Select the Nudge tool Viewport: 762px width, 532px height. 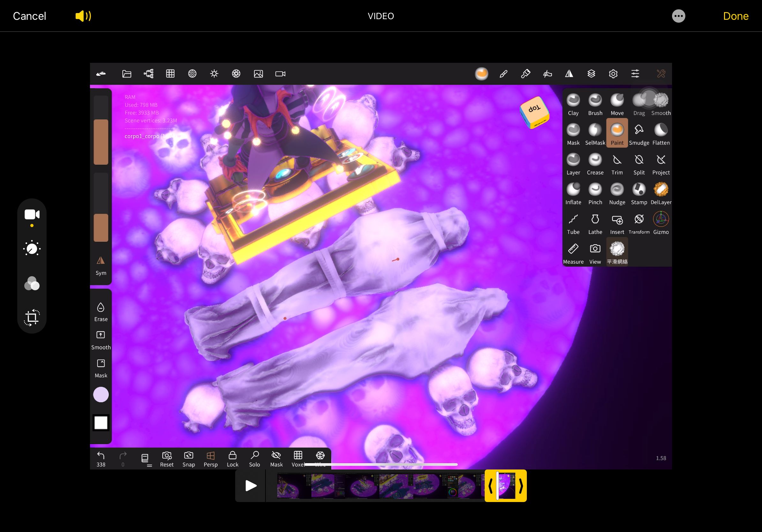pyautogui.click(x=617, y=194)
